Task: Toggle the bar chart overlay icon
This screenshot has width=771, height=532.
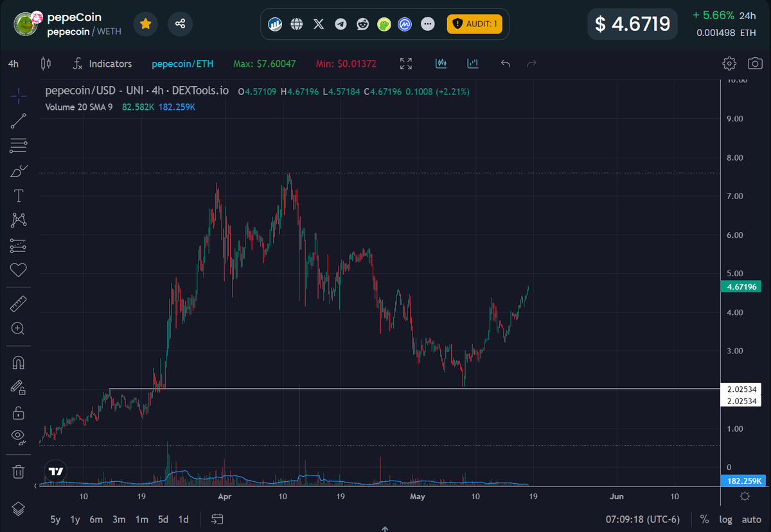Action: pos(473,64)
